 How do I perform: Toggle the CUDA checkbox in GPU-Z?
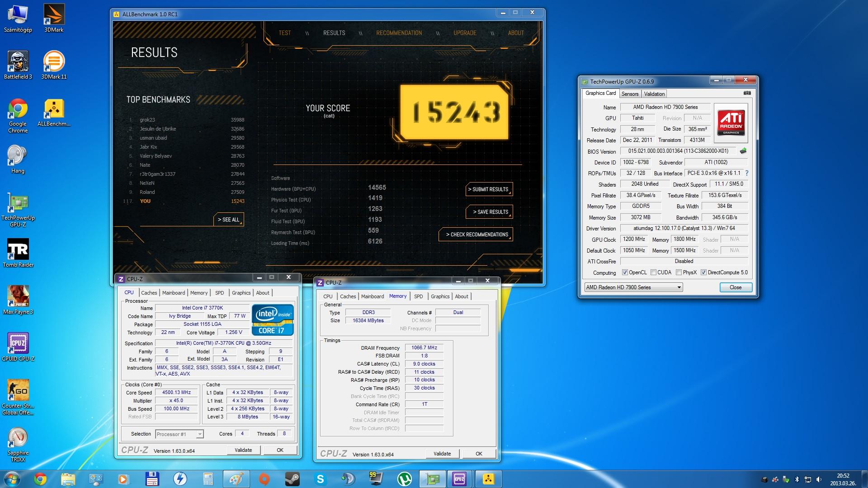(653, 272)
